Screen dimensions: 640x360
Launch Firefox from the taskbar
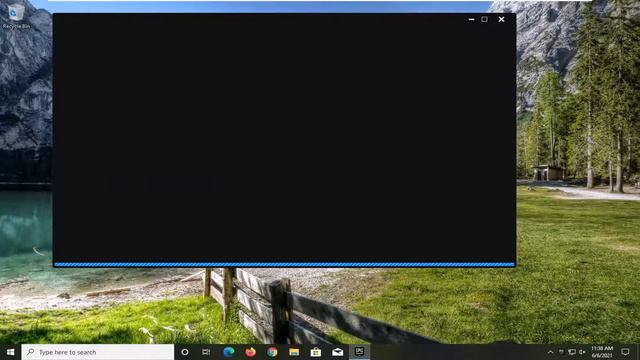tap(250, 352)
